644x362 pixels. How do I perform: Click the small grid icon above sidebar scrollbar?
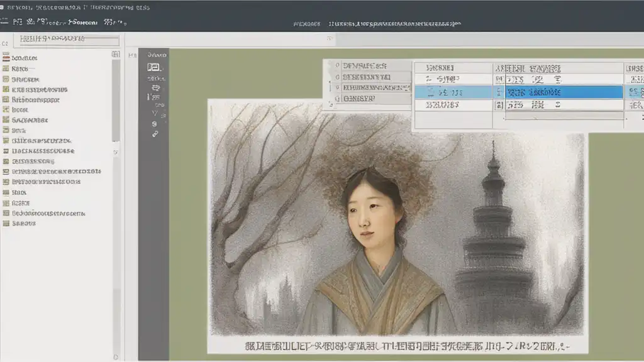[x=116, y=55]
